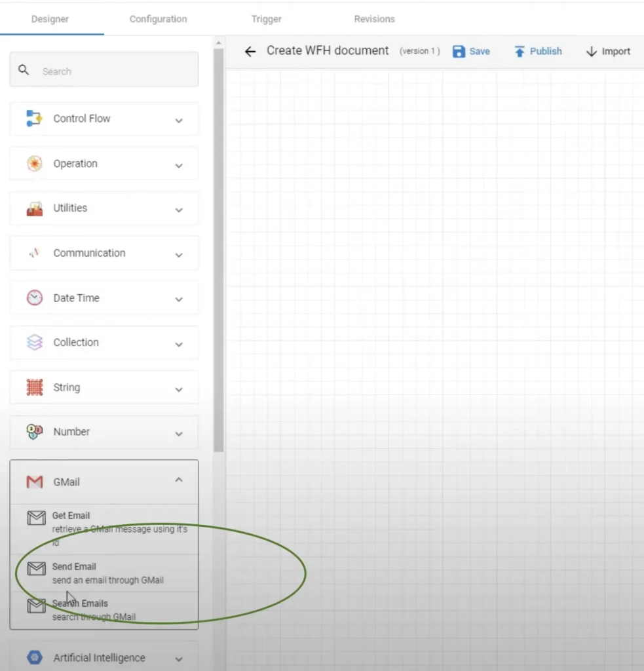Click the GMail section label
Screen dimensions: 644x671
66,482
